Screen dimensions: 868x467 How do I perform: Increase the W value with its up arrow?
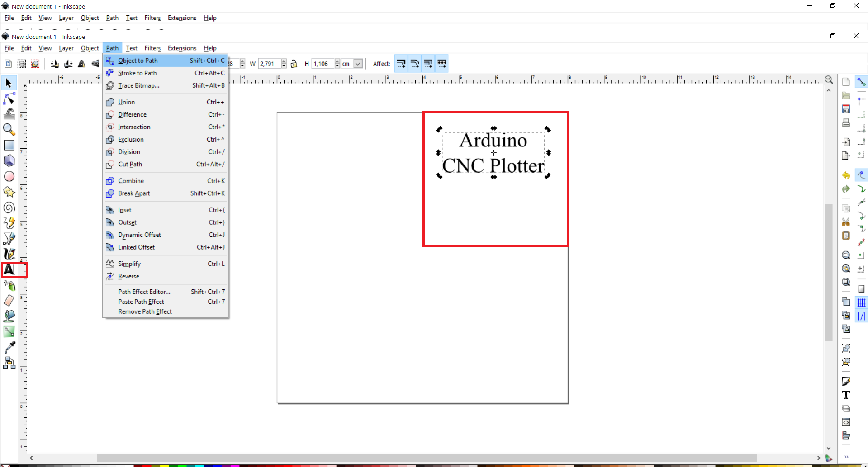(284, 61)
